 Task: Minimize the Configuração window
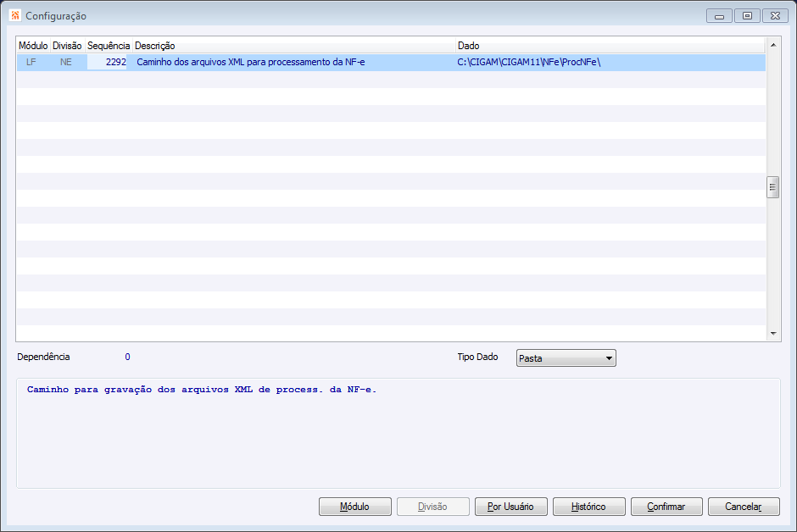coord(719,16)
